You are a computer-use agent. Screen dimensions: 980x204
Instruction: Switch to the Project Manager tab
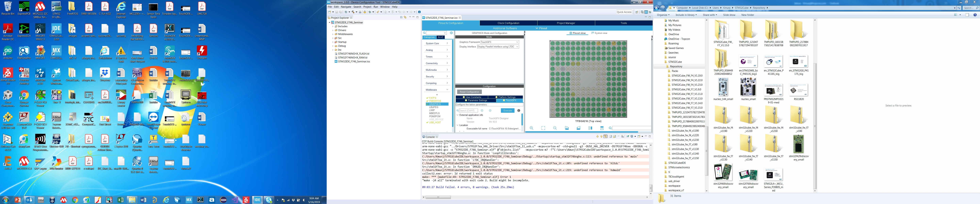566,23
